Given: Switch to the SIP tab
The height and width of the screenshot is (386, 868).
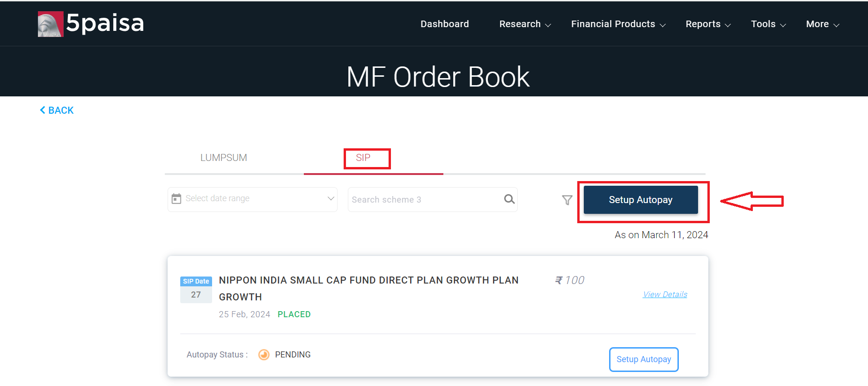Looking at the screenshot, I should [363, 158].
